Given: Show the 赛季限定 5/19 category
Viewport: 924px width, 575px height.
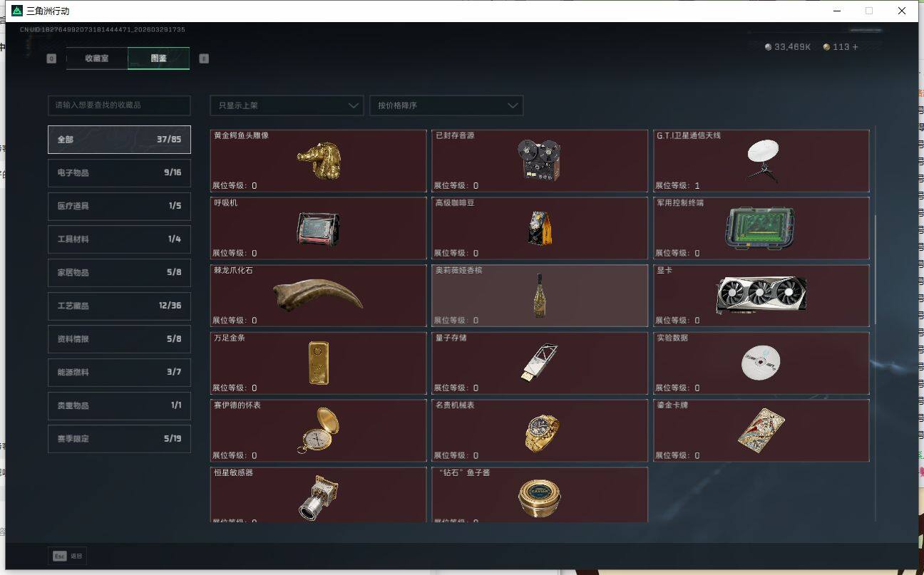Looking at the screenshot, I should click(119, 439).
